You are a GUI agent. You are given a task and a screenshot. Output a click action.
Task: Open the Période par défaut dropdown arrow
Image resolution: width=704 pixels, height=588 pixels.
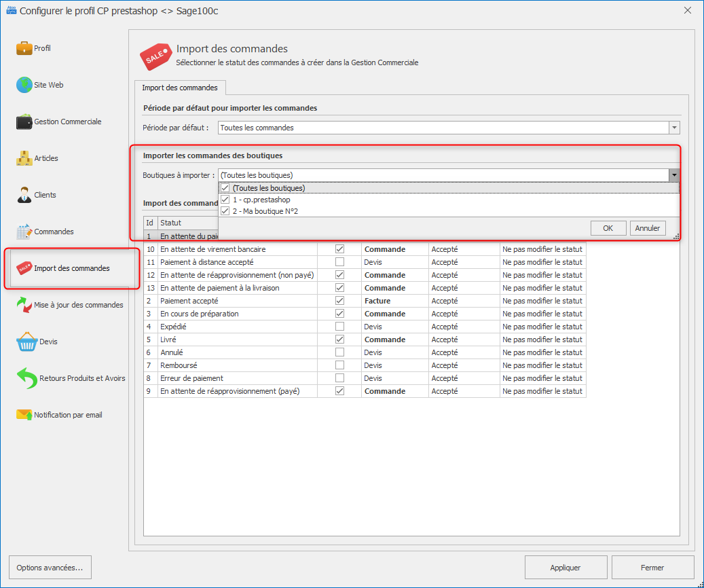[674, 128]
